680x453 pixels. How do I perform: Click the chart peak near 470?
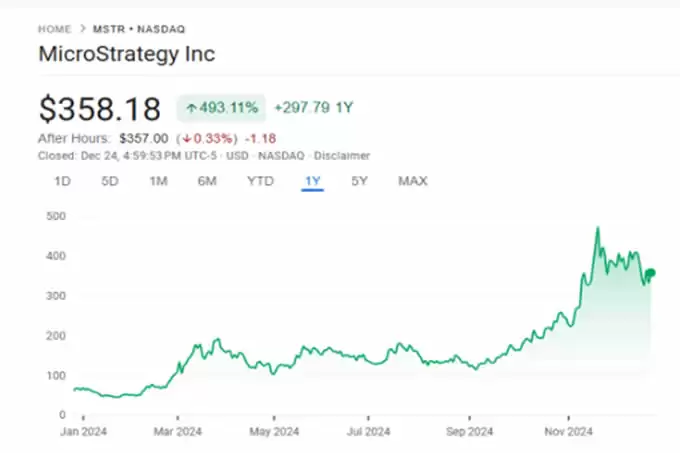pos(598,228)
